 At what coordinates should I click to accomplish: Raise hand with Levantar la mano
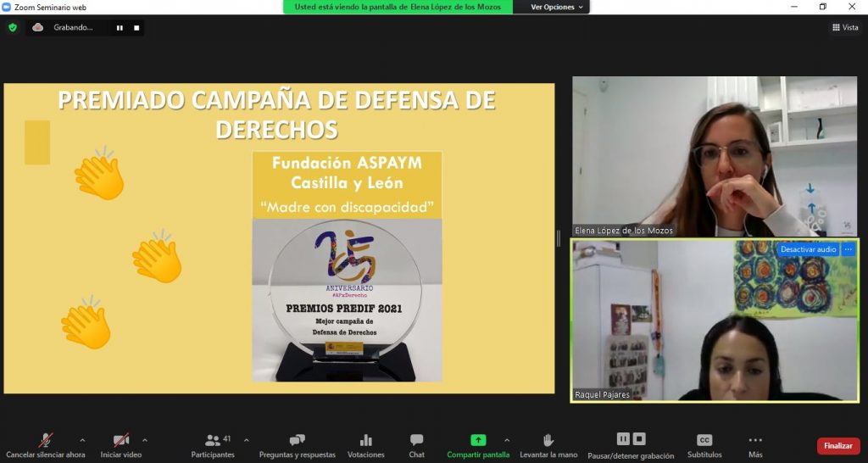548,446
